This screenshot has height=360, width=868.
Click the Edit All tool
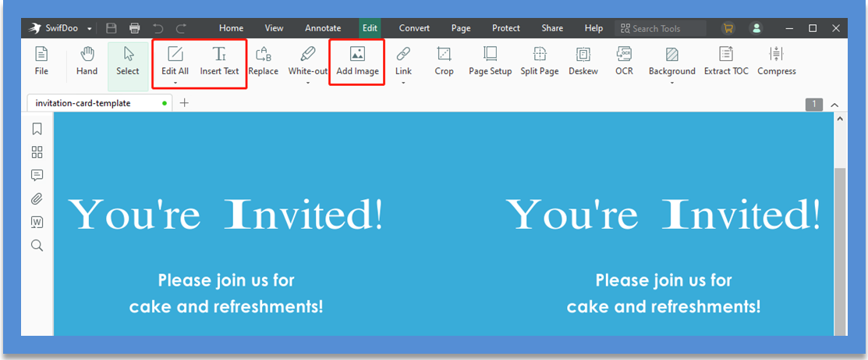tap(175, 61)
